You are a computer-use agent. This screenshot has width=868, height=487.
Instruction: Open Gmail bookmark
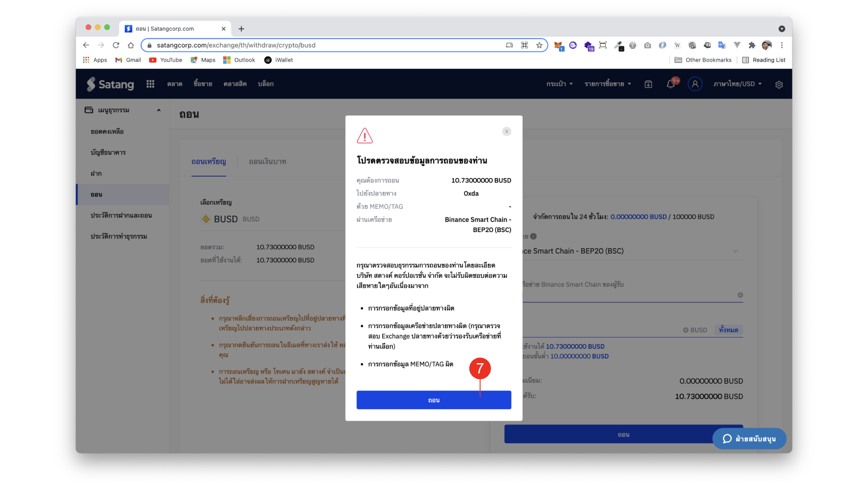[x=128, y=60]
